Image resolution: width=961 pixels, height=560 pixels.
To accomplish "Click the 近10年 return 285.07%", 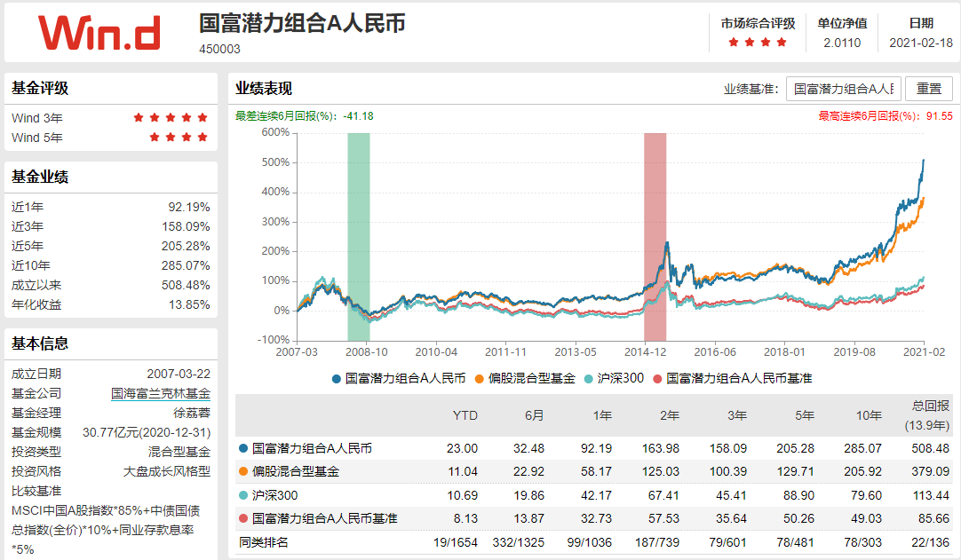I will 186,266.
